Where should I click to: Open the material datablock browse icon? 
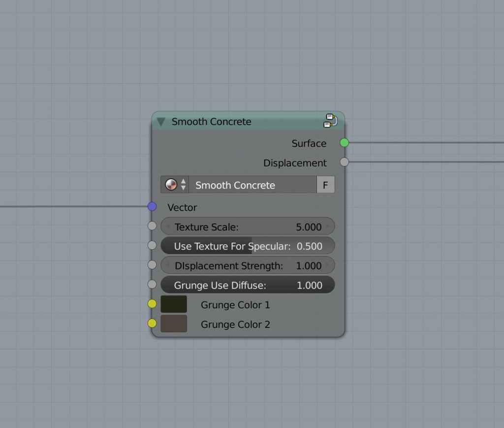tap(171, 185)
